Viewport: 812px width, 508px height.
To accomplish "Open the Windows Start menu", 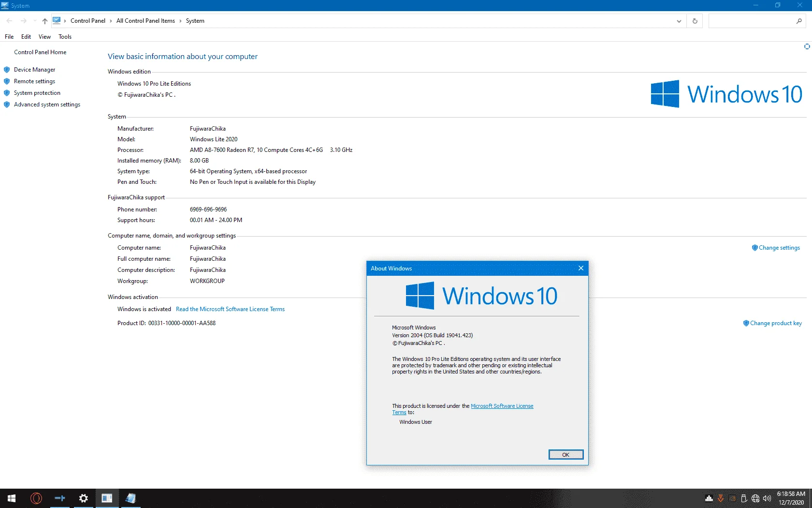I will tap(12, 498).
